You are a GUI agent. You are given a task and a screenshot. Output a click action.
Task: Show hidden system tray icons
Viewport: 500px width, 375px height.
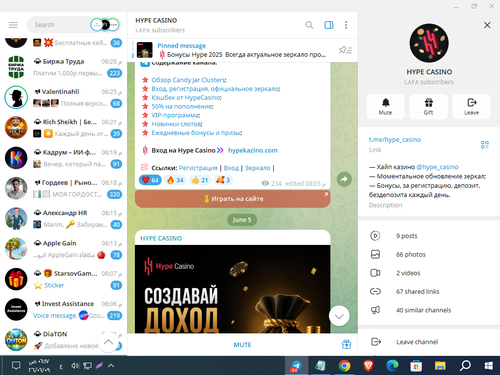pos(111,366)
